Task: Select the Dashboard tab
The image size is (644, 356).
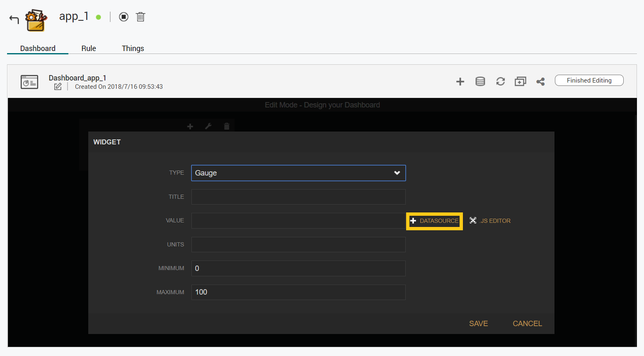Action: (x=38, y=49)
